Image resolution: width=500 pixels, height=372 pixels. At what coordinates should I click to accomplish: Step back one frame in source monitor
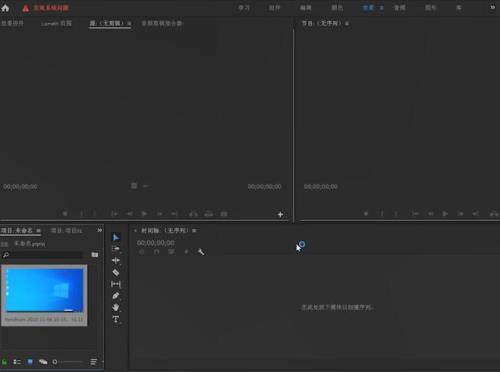pos(130,214)
